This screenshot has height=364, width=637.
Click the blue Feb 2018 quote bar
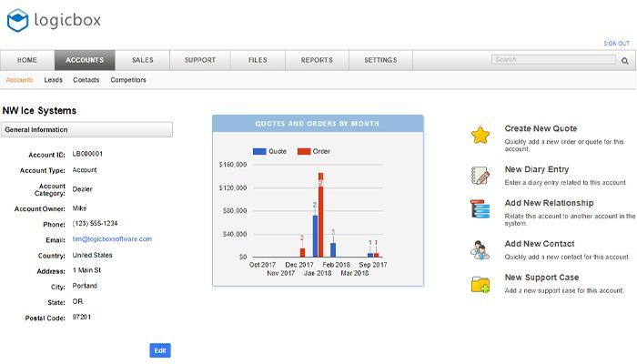click(x=333, y=250)
